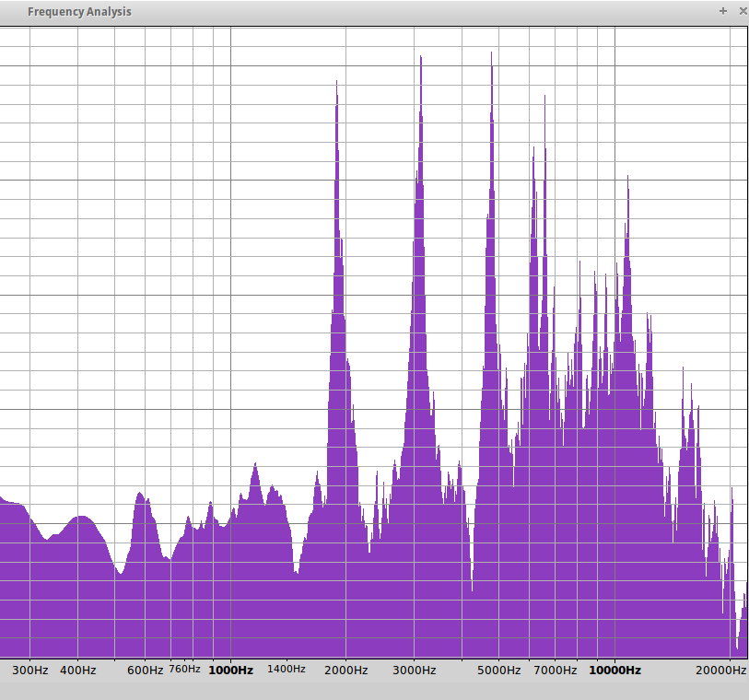749x700 pixels.
Task: Click the bold 10000Hz axis label
Action: 614,671
